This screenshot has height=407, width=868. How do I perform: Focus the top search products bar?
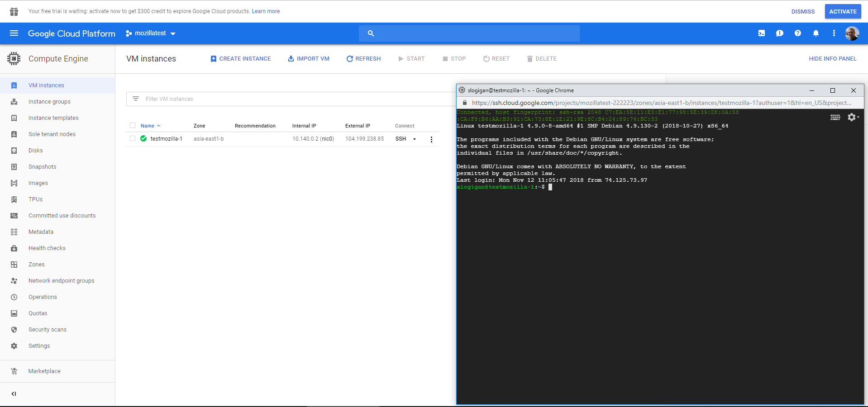[x=469, y=33]
